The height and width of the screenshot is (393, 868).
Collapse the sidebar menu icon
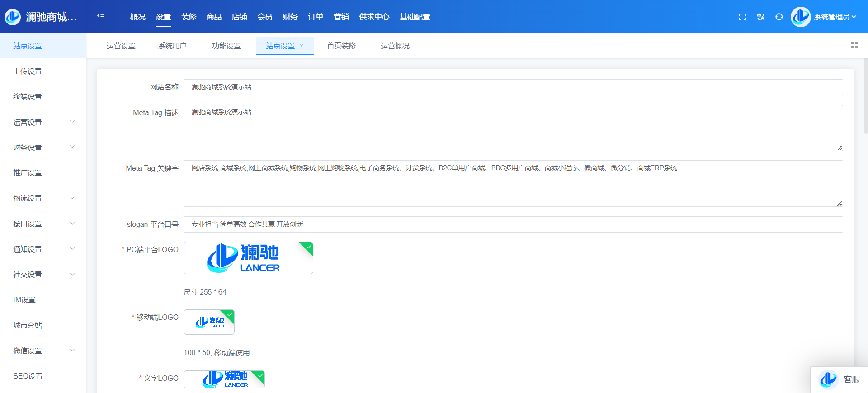coord(101,17)
